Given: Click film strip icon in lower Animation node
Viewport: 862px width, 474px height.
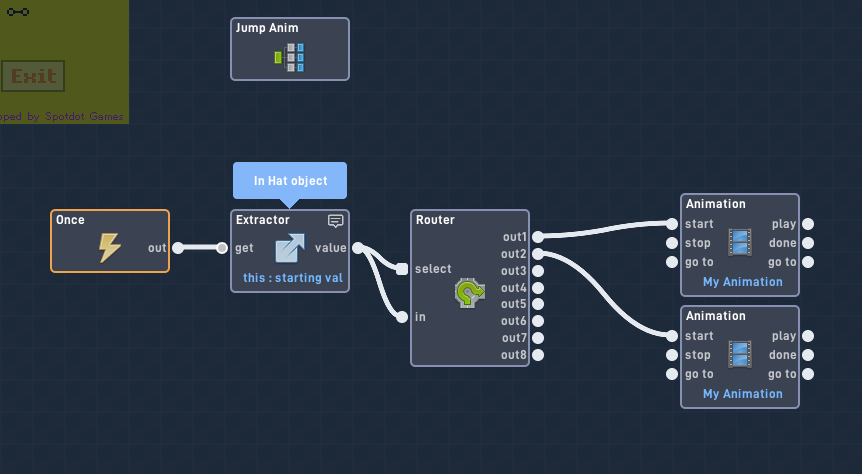Looking at the screenshot, I should coord(740,355).
